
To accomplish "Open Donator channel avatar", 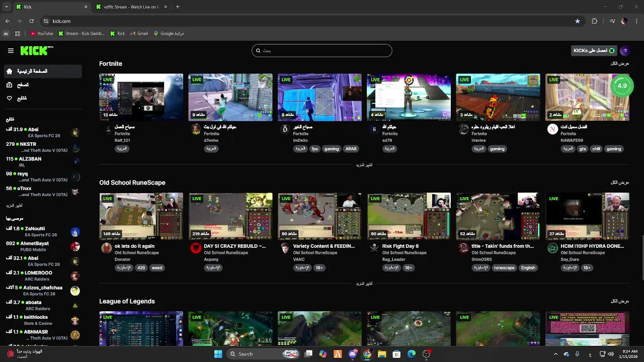I will 107,248.
